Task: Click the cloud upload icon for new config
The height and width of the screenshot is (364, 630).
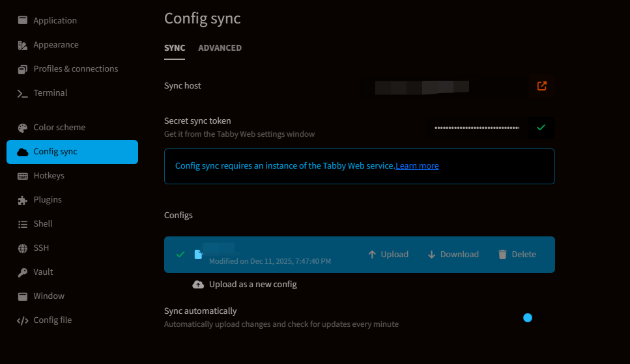Action: pos(198,285)
